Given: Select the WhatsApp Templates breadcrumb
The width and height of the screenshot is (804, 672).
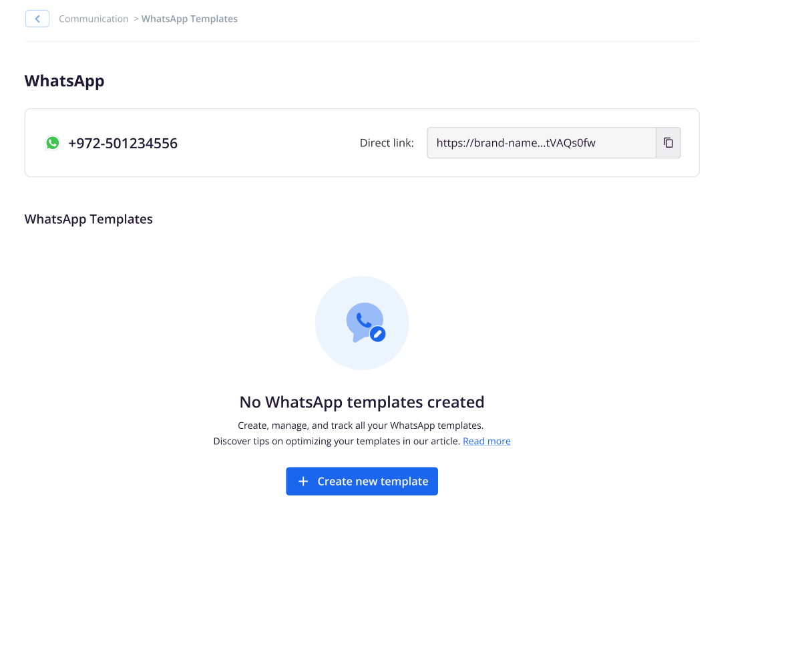Looking at the screenshot, I should [190, 19].
